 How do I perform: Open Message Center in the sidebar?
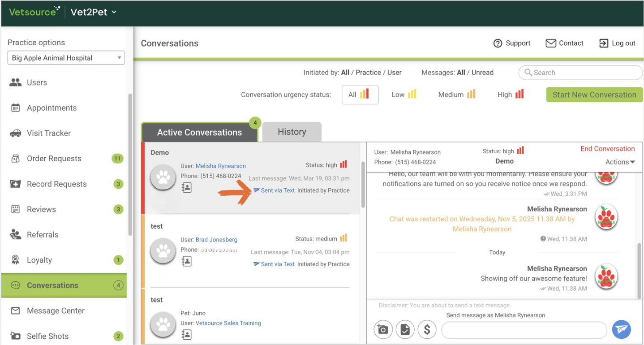point(56,310)
